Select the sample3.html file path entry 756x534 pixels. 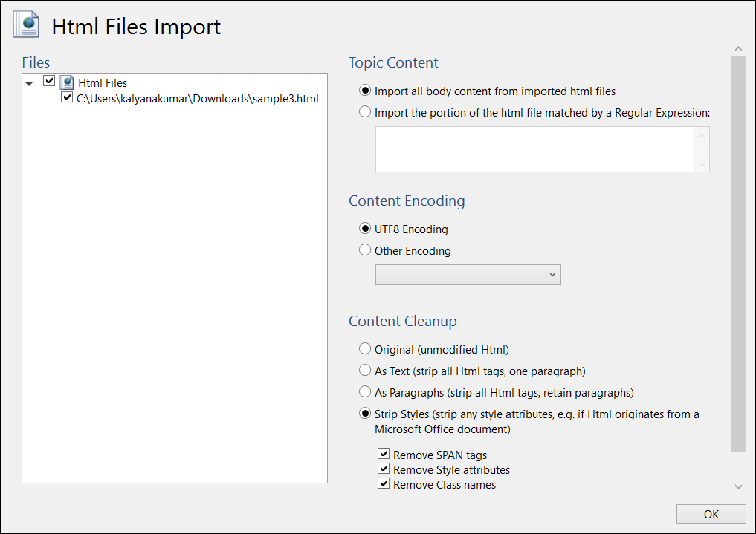point(197,98)
